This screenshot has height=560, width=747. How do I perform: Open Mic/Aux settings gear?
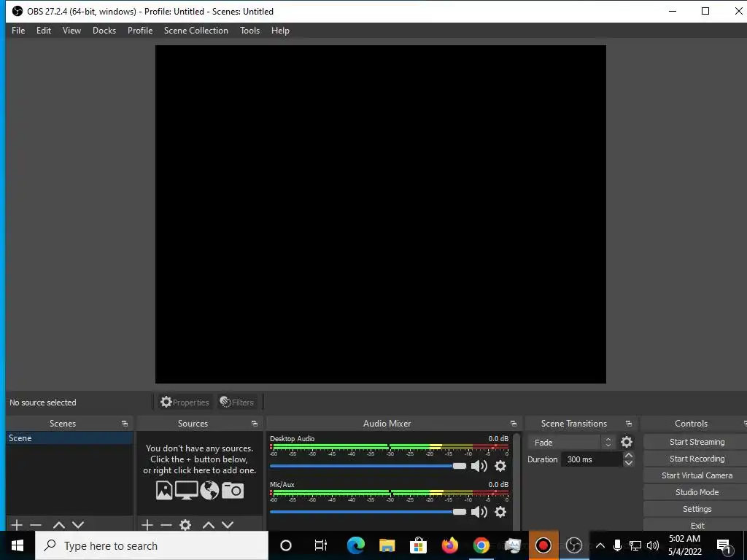tap(500, 511)
